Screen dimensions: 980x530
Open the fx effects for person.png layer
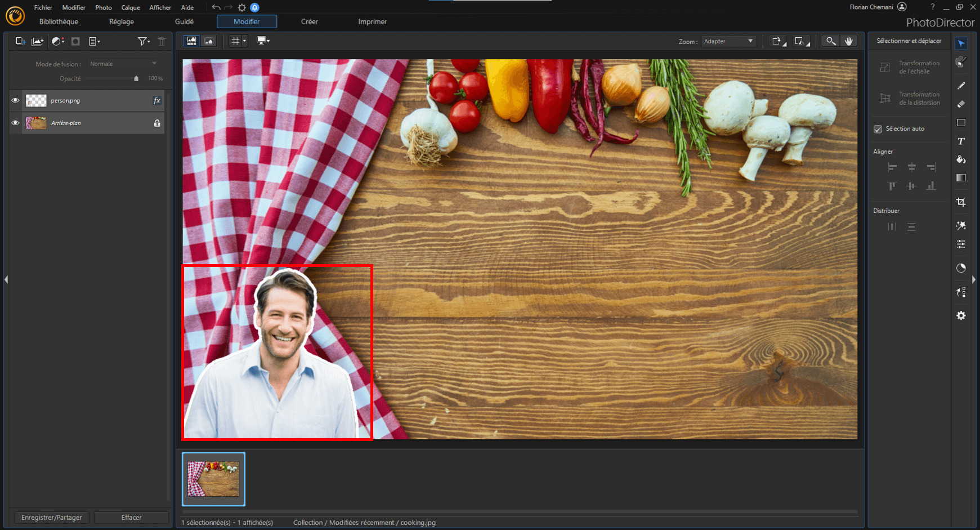tap(157, 101)
